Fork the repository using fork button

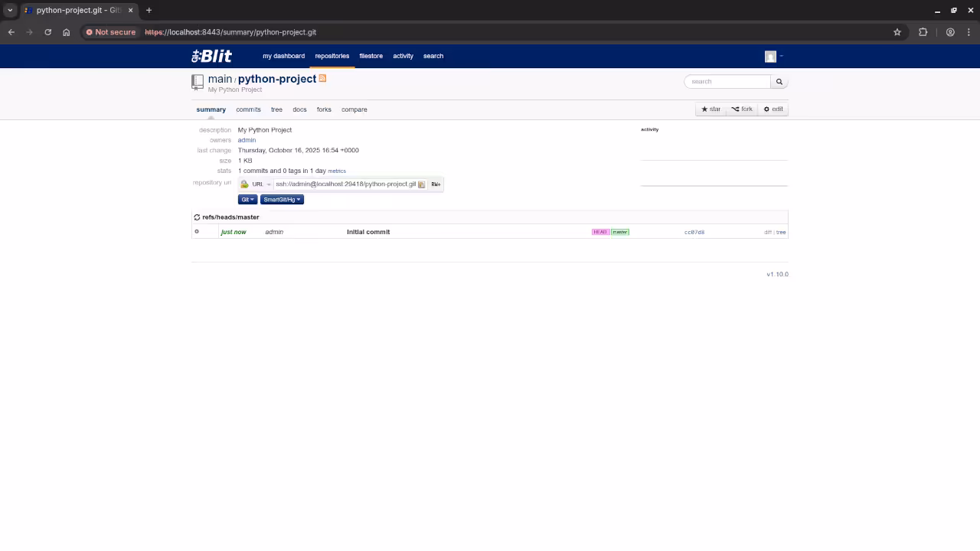click(x=742, y=109)
